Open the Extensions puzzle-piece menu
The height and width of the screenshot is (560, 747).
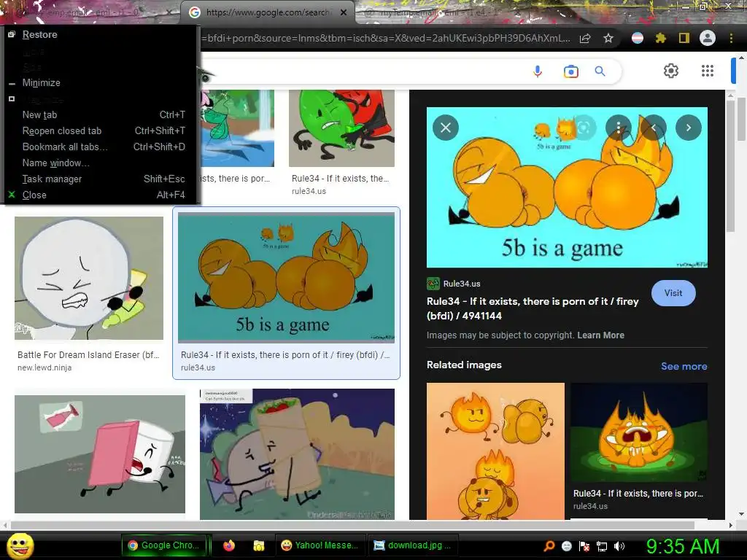coord(660,38)
